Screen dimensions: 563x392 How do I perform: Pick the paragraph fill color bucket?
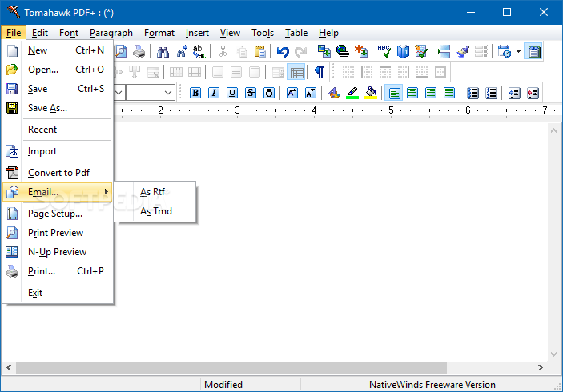click(371, 94)
